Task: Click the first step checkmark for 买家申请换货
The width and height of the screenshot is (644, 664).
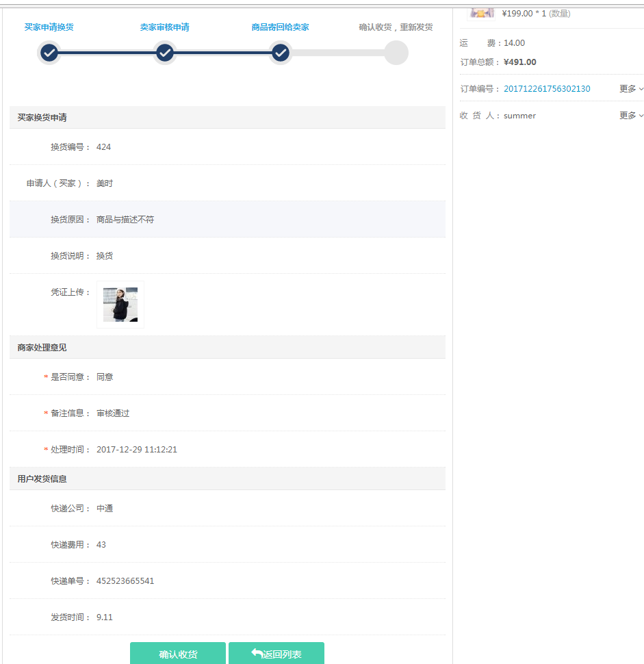Action: [49, 53]
